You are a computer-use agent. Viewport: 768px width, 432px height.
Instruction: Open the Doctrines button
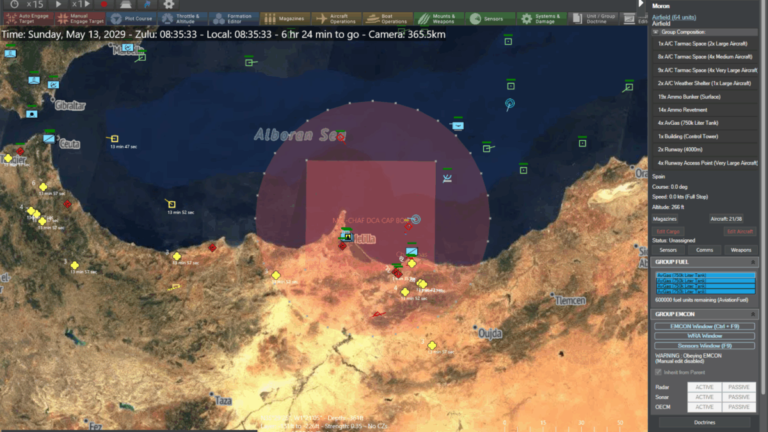pyautogui.click(x=704, y=422)
